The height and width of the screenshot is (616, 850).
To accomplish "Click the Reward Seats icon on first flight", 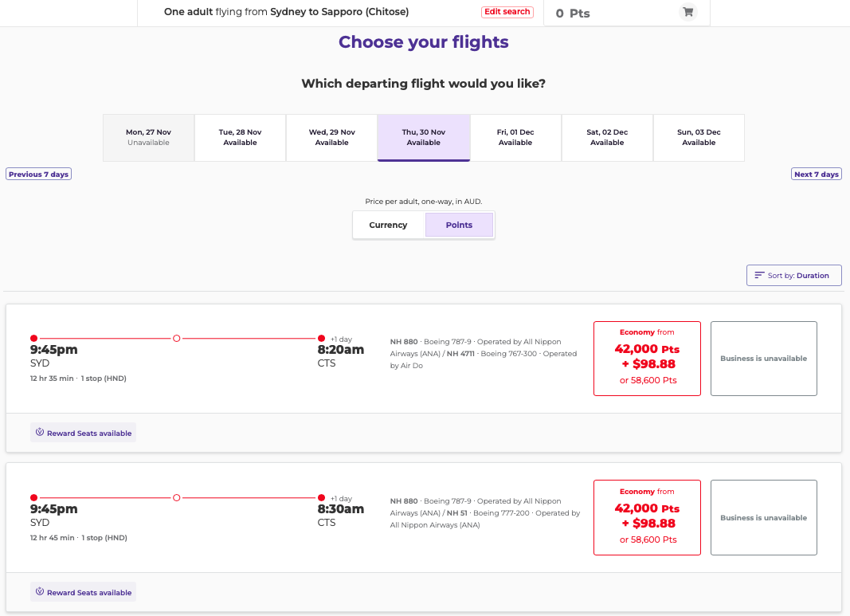I will pos(39,432).
